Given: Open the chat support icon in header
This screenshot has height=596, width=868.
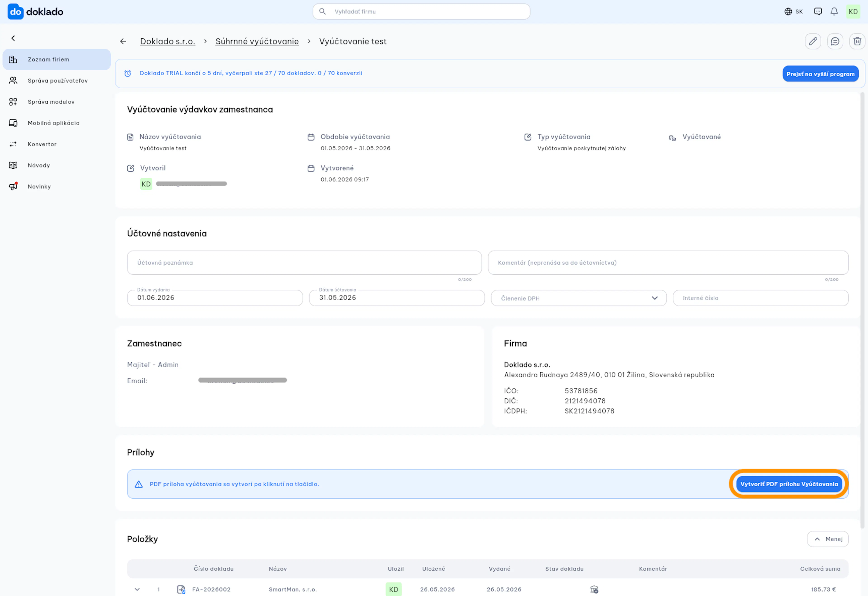Looking at the screenshot, I should 818,12.
